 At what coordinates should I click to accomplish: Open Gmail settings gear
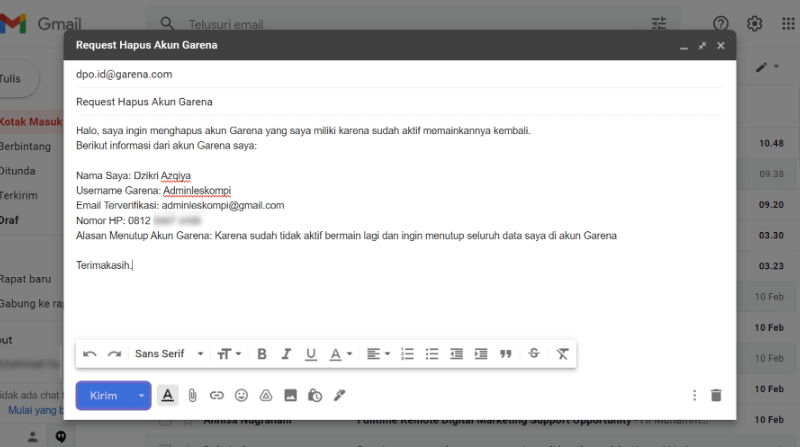pyautogui.click(x=755, y=23)
